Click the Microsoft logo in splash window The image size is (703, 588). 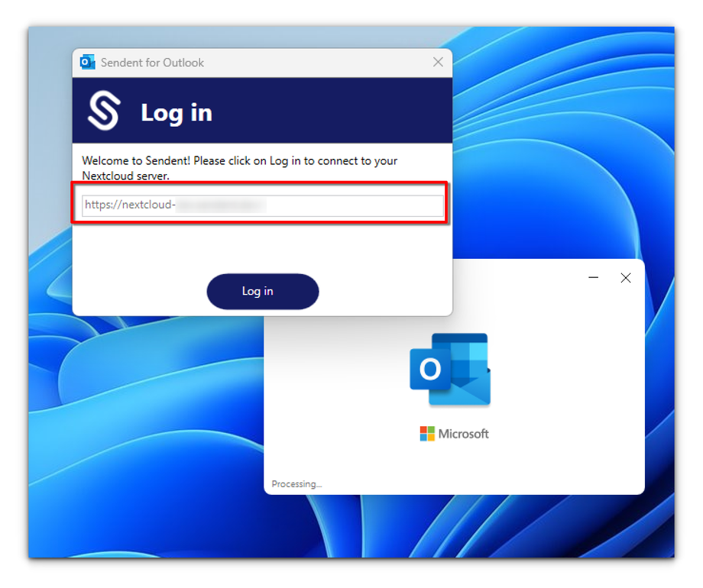coord(454,434)
